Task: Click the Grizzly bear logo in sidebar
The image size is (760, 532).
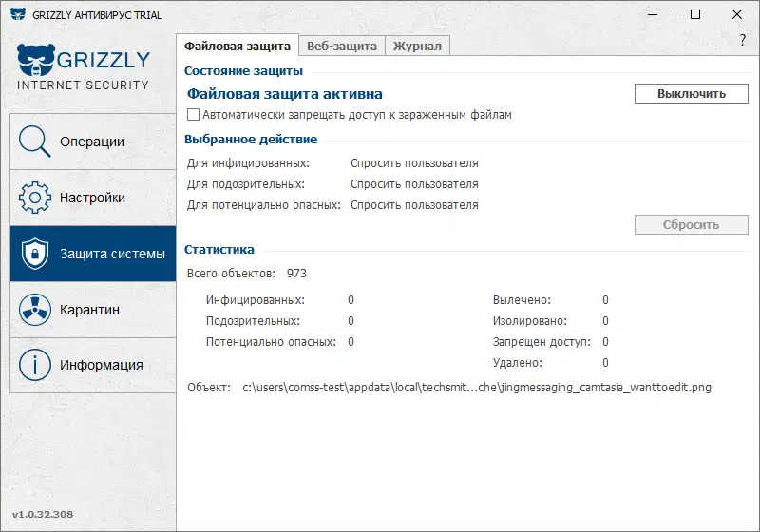Action: point(36,60)
